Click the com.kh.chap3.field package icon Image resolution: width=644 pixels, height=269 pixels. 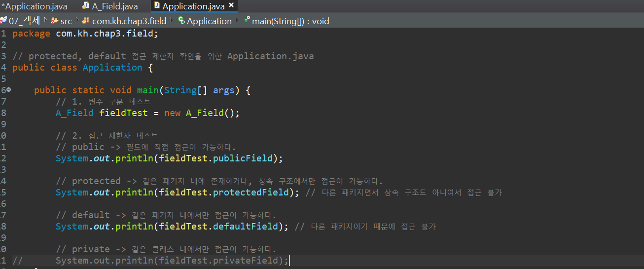86,21
